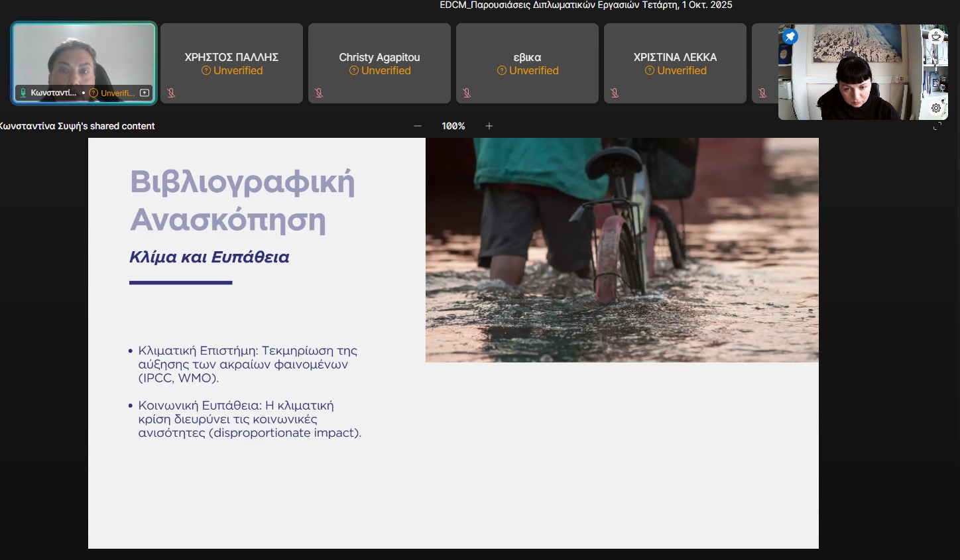Zoom in shared content with plus icon

pyautogui.click(x=489, y=126)
